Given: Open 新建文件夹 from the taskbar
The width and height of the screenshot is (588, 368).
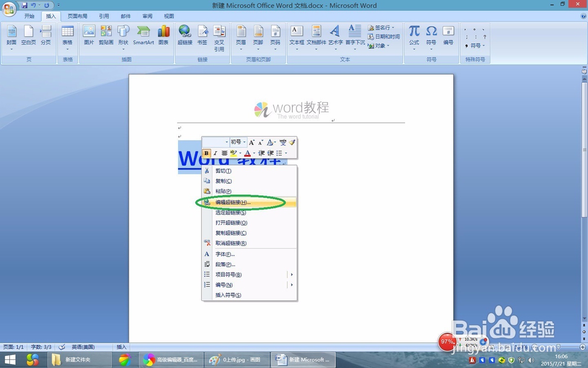Looking at the screenshot, I should [79, 360].
